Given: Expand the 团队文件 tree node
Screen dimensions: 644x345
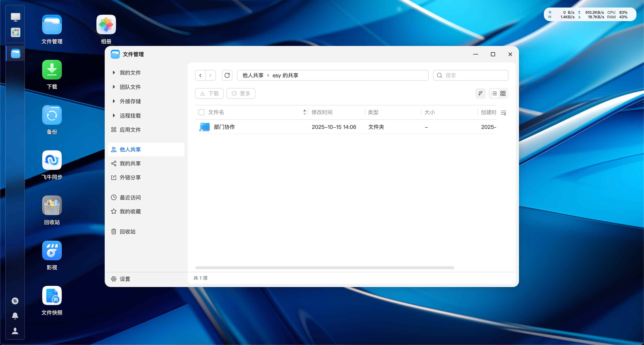Looking at the screenshot, I should tap(114, 87).
